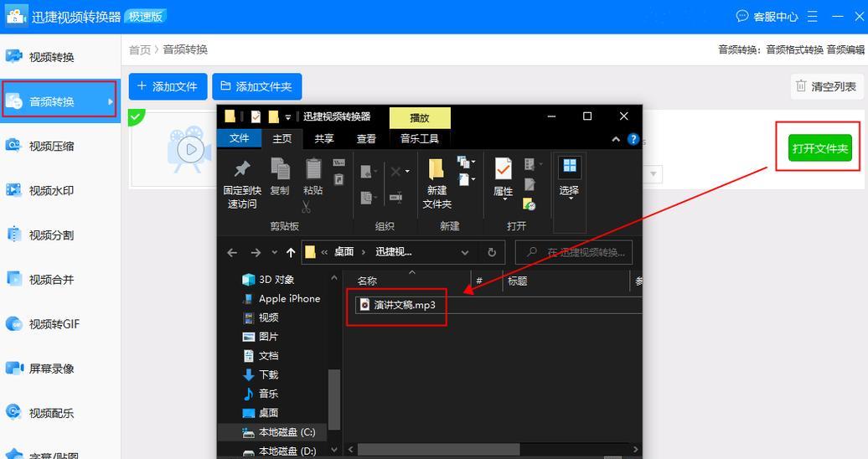Click 清空列表 button
Viewport: 868px width, 459px height.
click(826, 86)
